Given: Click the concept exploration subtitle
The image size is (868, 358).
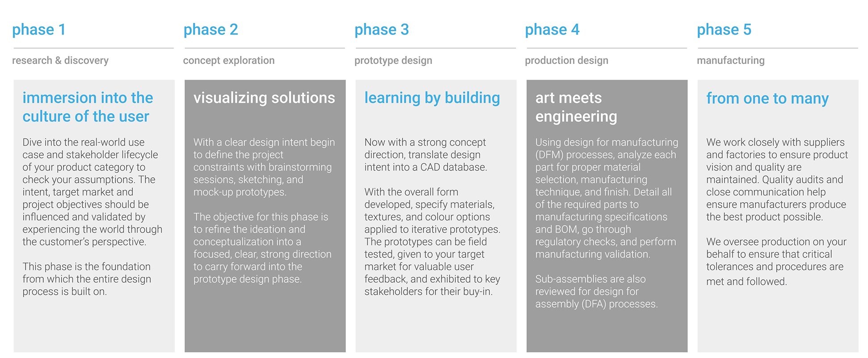Looking at the screenshot, I should [229, 61].
